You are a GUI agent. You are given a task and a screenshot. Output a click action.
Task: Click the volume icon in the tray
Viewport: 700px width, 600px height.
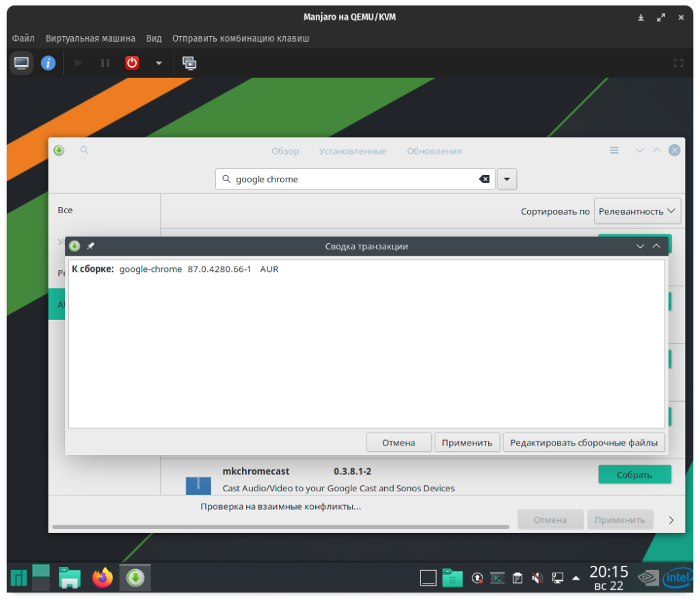click(537, 578)
